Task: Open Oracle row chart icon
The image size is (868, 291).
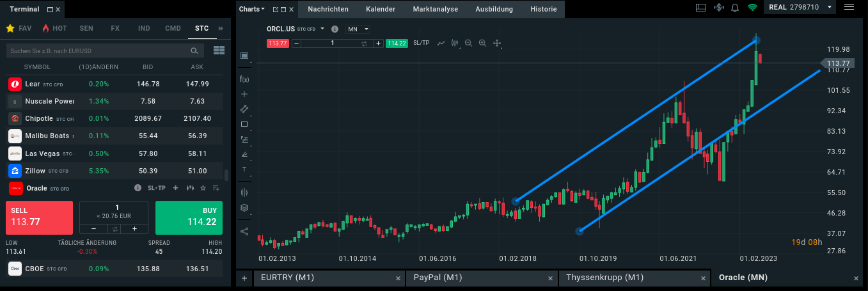Action: 189,188
